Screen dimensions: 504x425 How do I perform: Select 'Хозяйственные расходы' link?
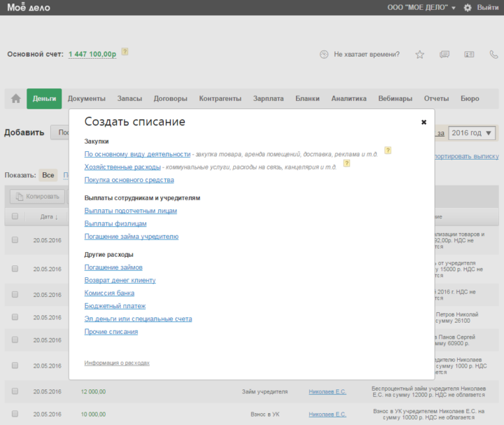tap(122, 167)
